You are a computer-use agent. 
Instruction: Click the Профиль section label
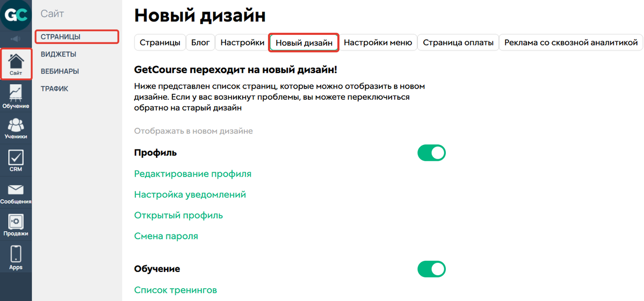click(x=156, y=153)
